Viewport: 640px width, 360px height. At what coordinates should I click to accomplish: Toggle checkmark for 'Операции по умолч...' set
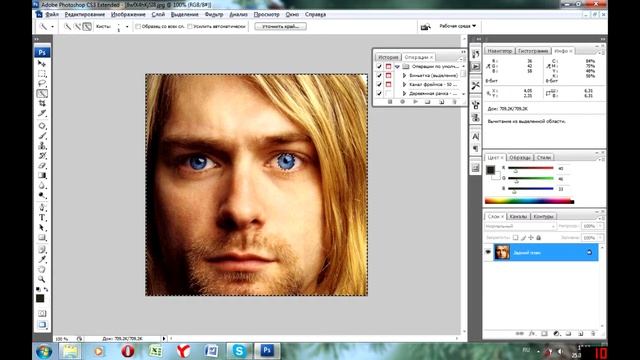[379, 66]
